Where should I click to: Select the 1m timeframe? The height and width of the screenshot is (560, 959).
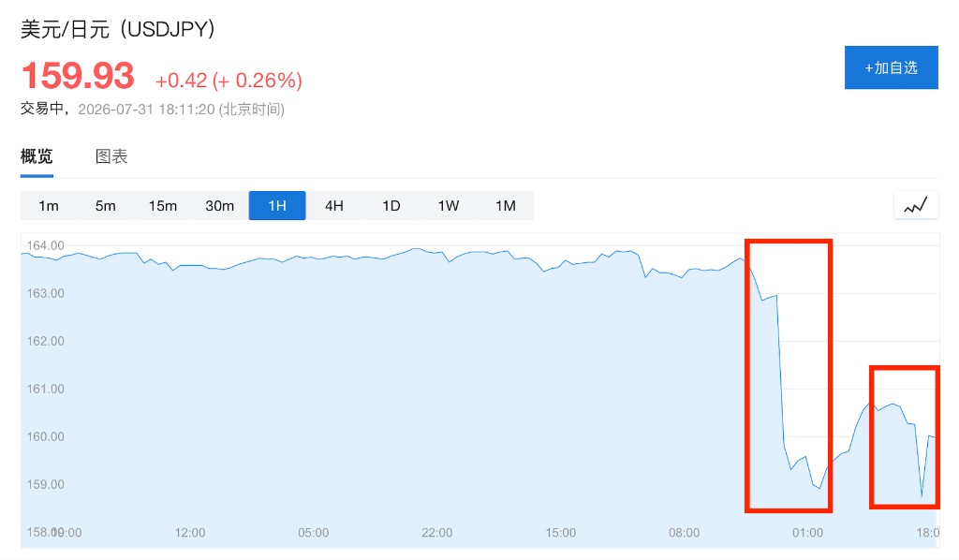tap(49, 205)
